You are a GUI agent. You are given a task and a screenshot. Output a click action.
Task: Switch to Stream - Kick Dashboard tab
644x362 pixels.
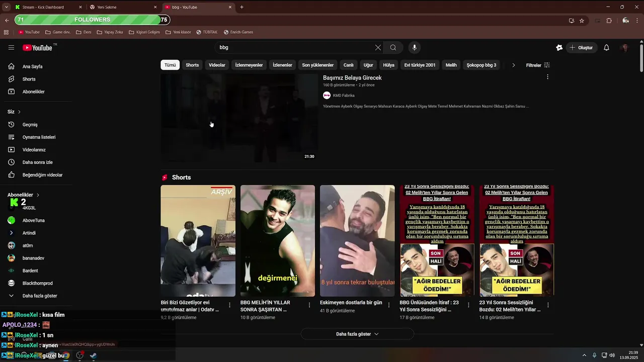click(48, 7)
